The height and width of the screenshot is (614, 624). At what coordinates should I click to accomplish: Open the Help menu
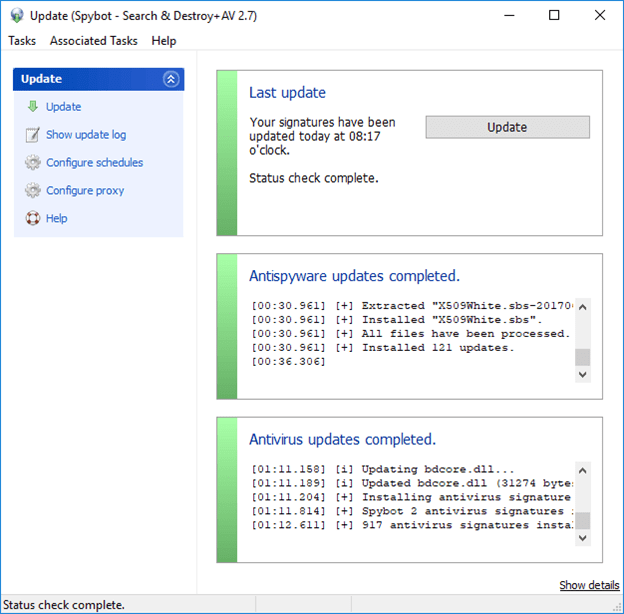tap(164, 41)
